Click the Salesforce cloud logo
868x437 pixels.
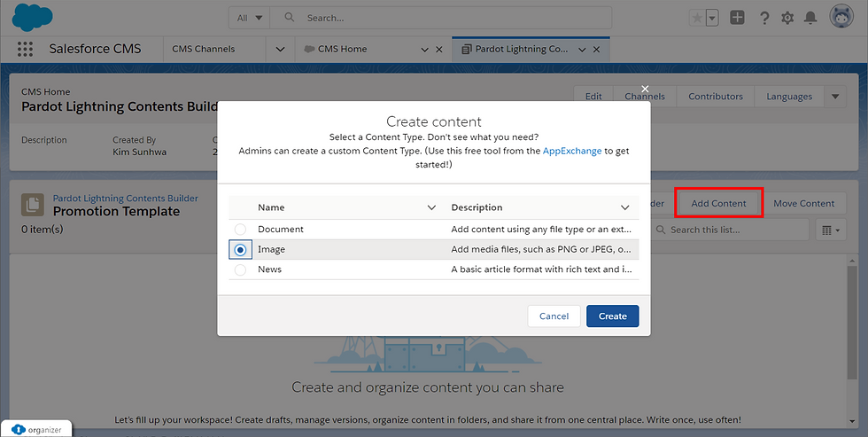point(32,17)
